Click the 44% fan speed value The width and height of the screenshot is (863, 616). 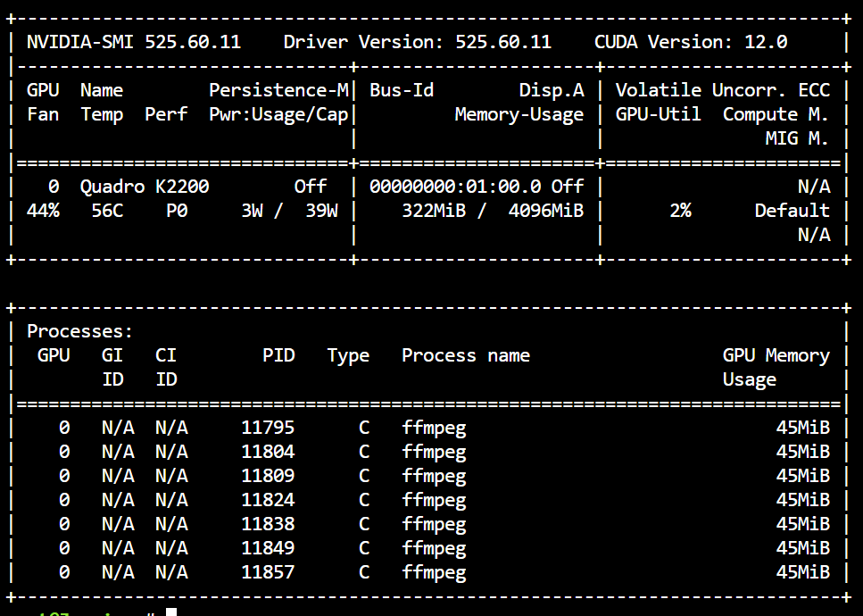[43, 211]
